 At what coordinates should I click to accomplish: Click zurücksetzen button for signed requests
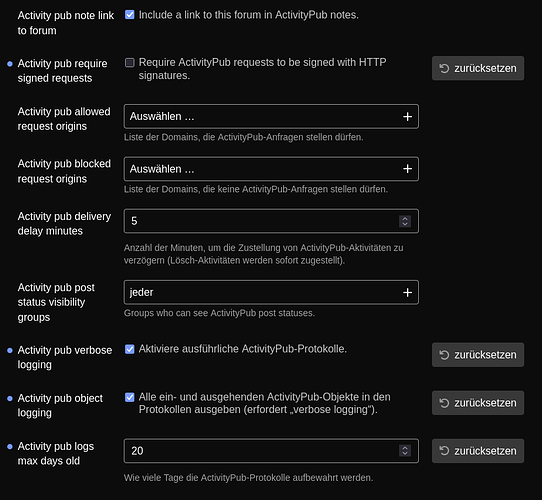click(x=478, y=68)
